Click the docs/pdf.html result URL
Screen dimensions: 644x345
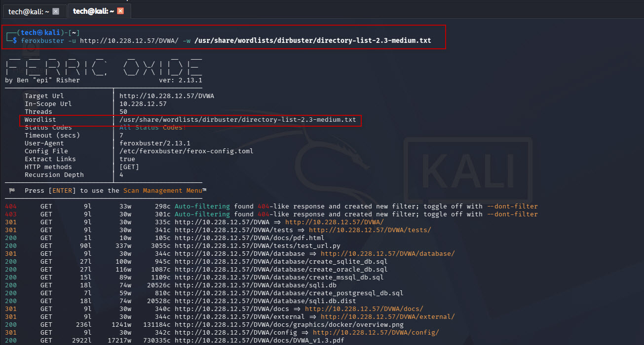pos(250,238)
